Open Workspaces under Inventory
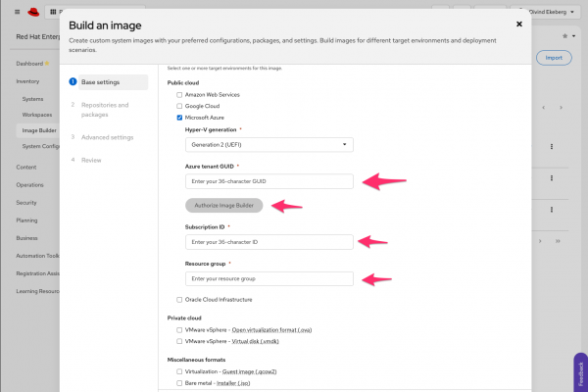 coord(37,115)
